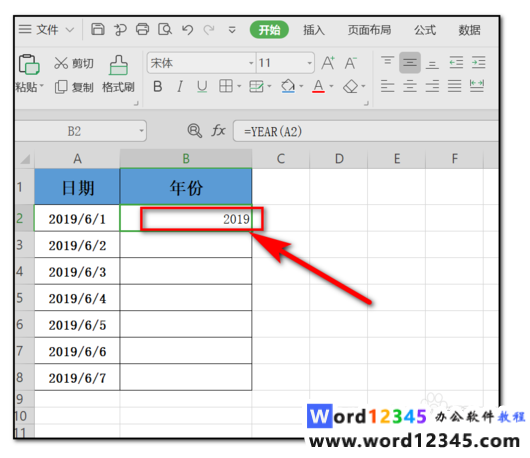530x458 pixels.
Task: Decrease font size with A- icon
Action: 351,63
